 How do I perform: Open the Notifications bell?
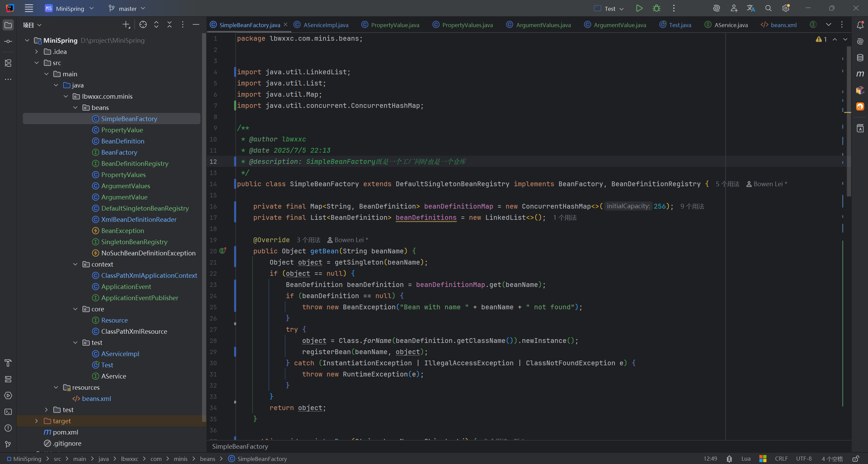pyautogui.click(x=860, y=25)
